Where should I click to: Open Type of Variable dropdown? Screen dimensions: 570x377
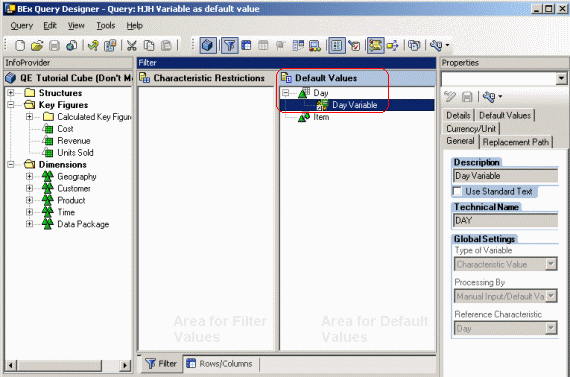[551, 264]
